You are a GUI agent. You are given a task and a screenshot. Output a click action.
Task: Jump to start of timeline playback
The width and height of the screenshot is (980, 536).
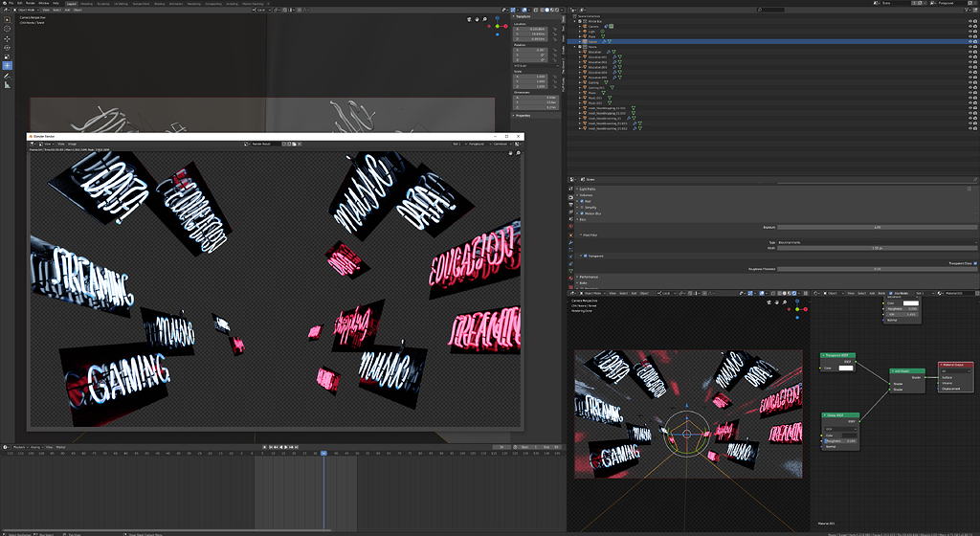(270, 447)
